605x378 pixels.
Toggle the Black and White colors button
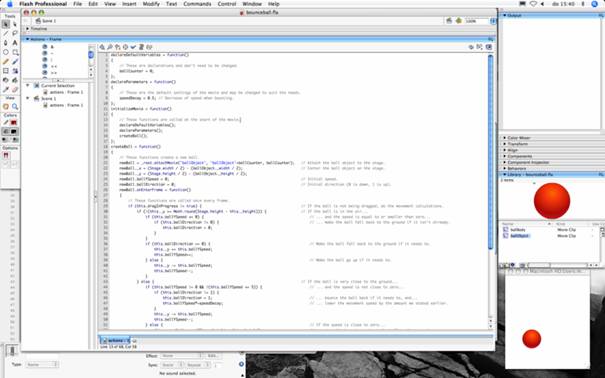(x=5, y=140)
